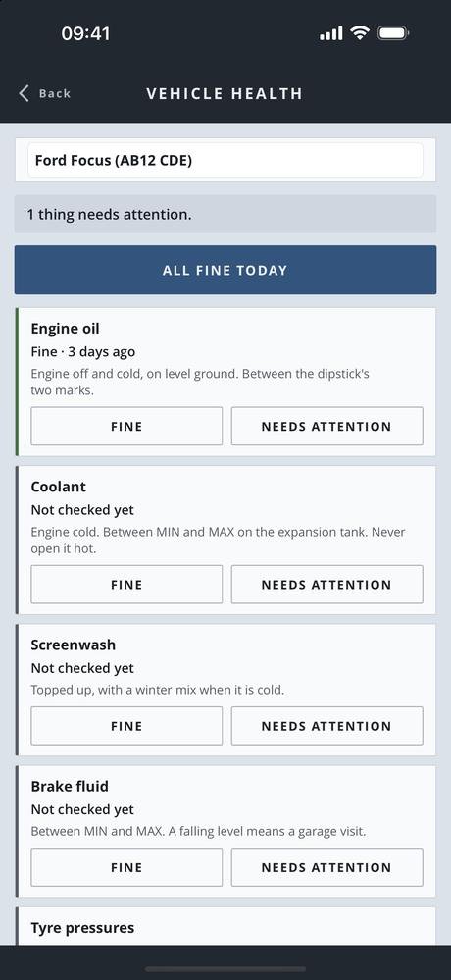
Task: Tap the home indicator bar at bottom
Action: point(225,969)
